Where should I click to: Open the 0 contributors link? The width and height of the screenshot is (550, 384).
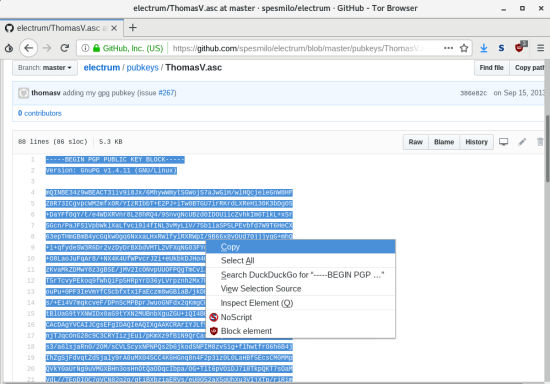(40, 113)
